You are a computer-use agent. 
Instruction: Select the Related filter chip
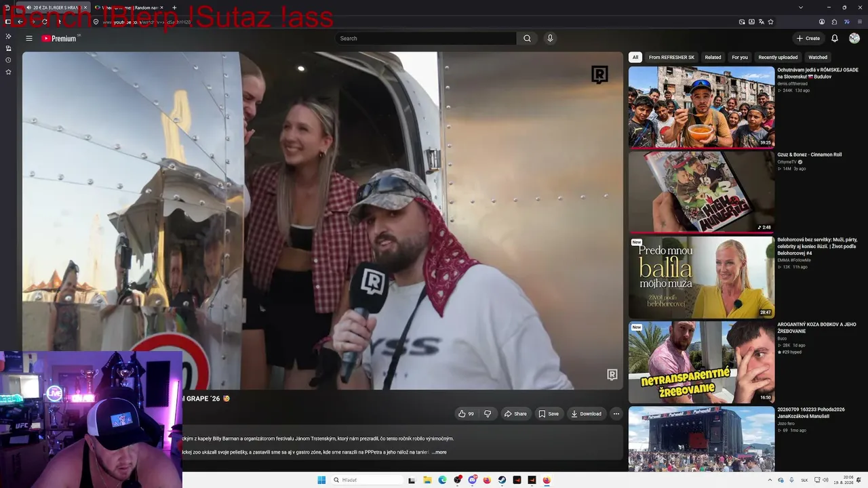coord(713,58)
